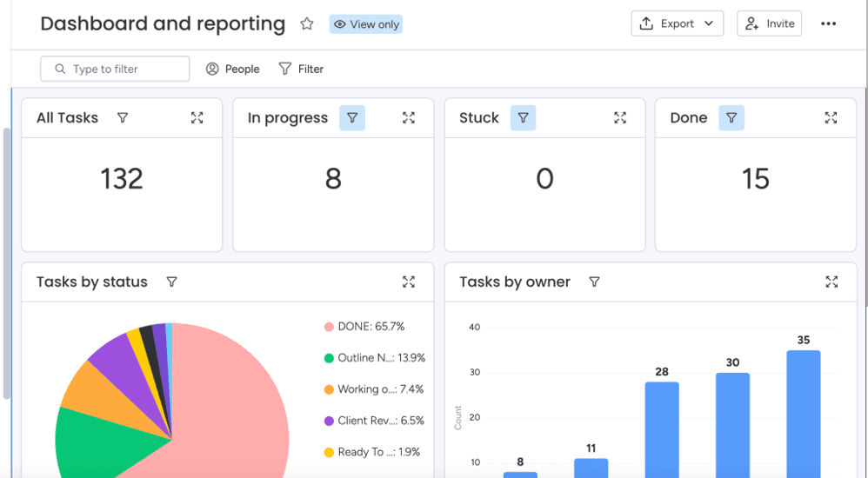The width and height of the screenshot is (868, 478).
Task: Click the bar labeled 11
Action: coord(591,468)
